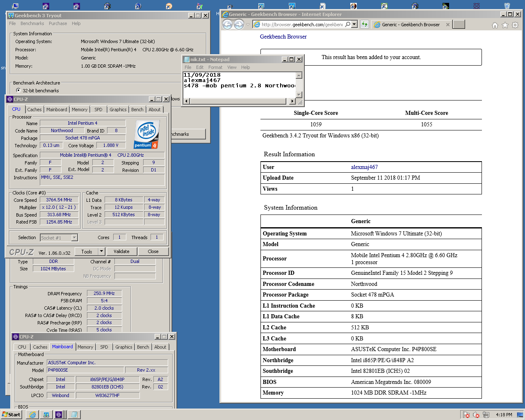Open the Edit menu in Notepad

point(200,67)
